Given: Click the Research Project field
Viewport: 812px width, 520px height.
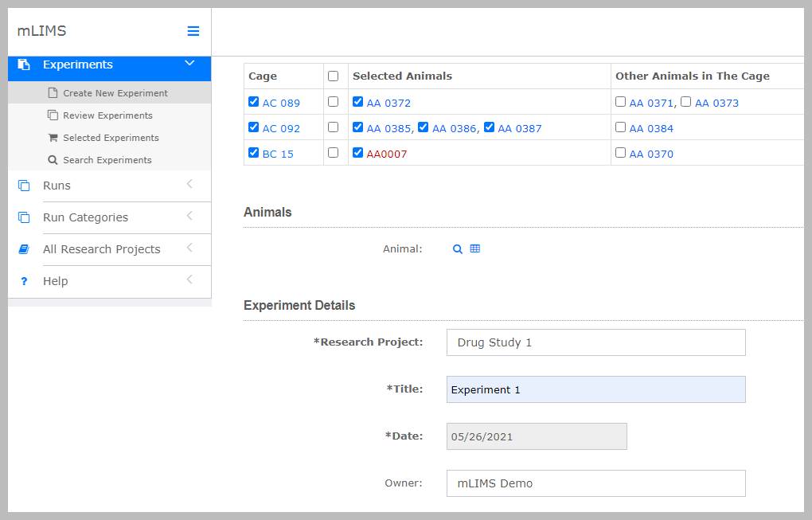Looking at the screenshot, I should (x=595, y=342).
